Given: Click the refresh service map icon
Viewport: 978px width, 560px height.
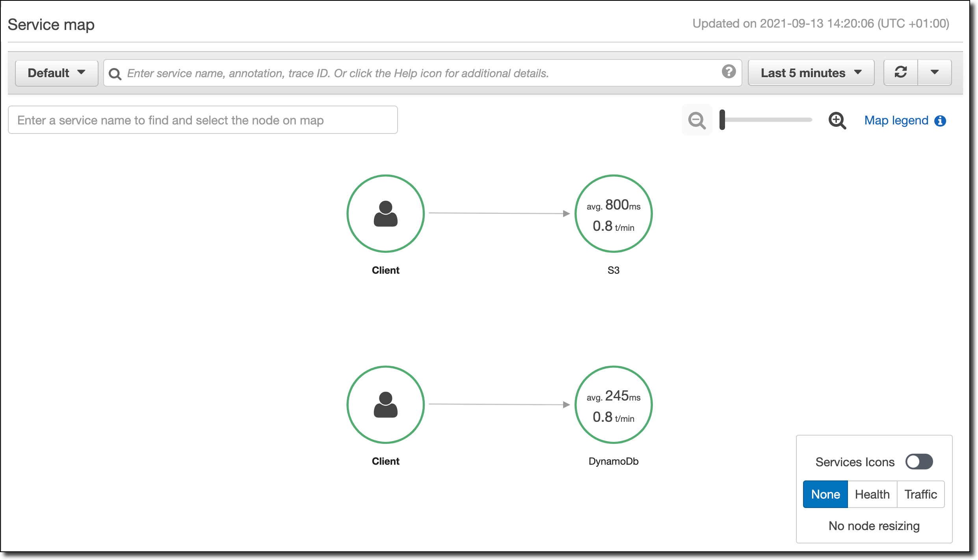Looking at the screenshot, I should point(901,72).
